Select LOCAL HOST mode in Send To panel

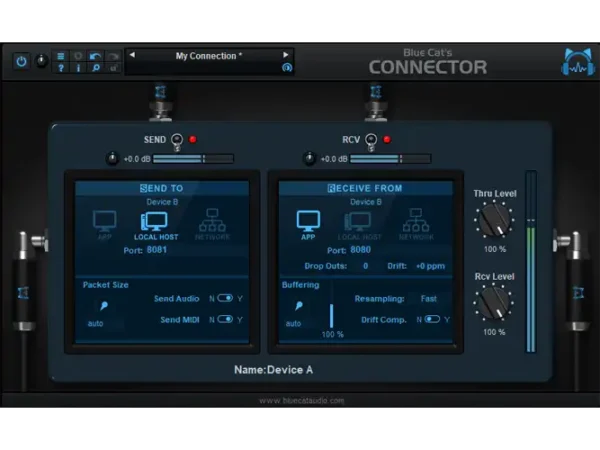(156, 226)
